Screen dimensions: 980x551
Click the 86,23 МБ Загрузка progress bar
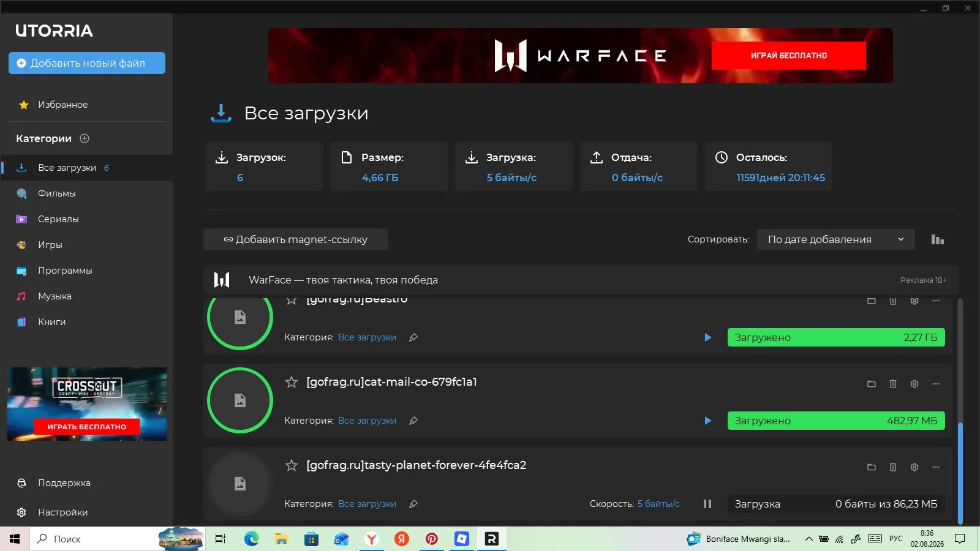click(x=836, y=504)
